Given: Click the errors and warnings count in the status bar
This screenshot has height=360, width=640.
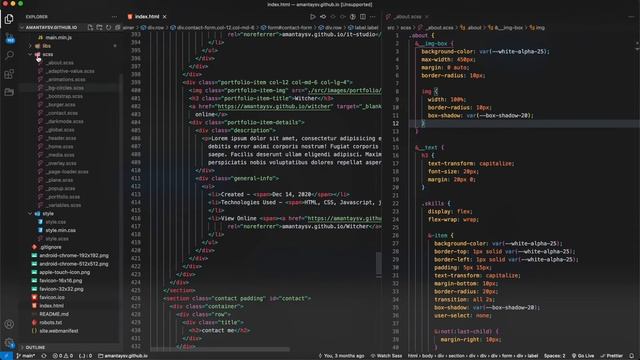Looking at the screenshot, I should 62,356.
